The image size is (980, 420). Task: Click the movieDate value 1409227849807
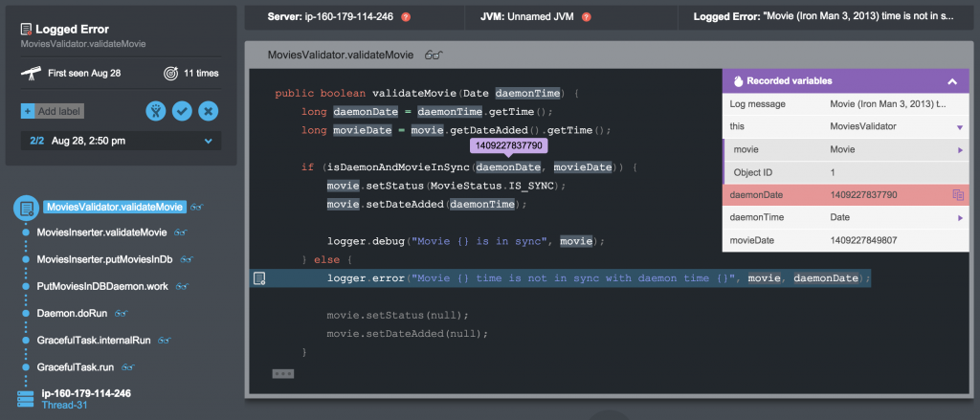click(x=863, y=240)
